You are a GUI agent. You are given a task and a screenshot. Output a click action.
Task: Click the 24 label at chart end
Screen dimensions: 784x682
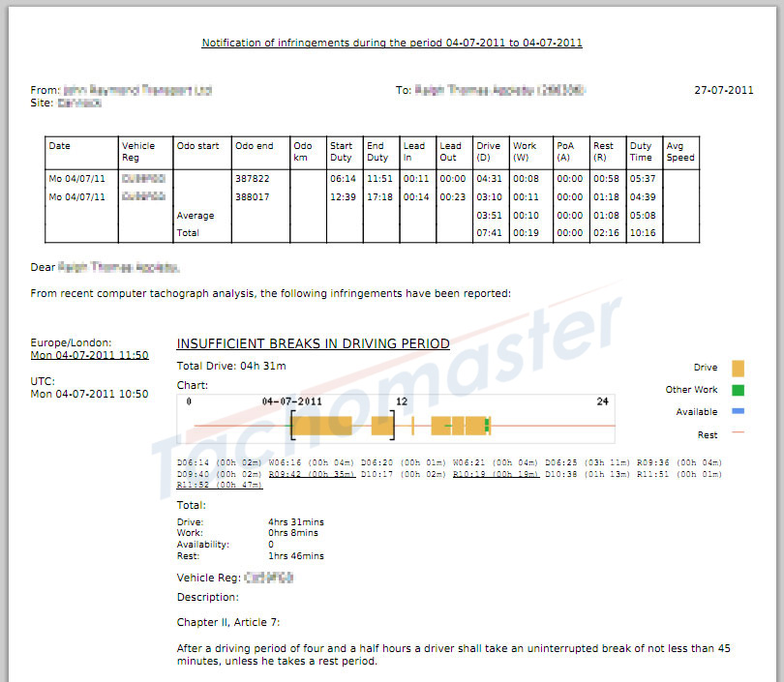[604, 401]
